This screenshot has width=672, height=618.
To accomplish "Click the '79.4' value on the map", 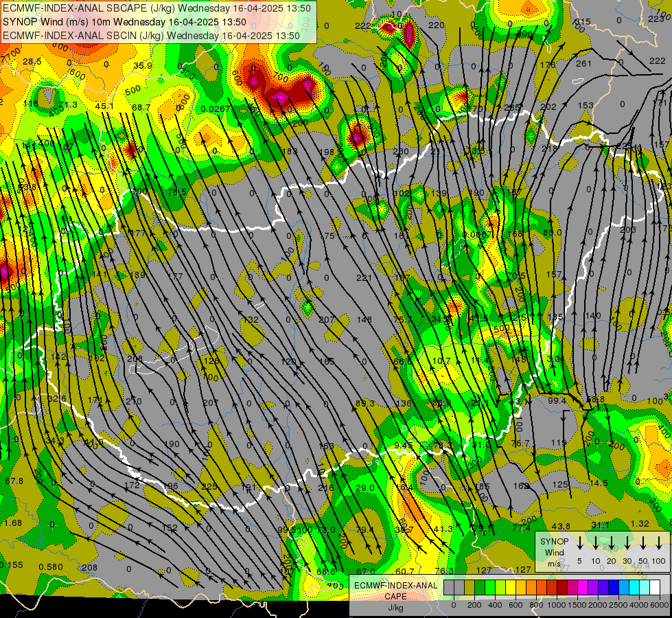I will [364, 530].
